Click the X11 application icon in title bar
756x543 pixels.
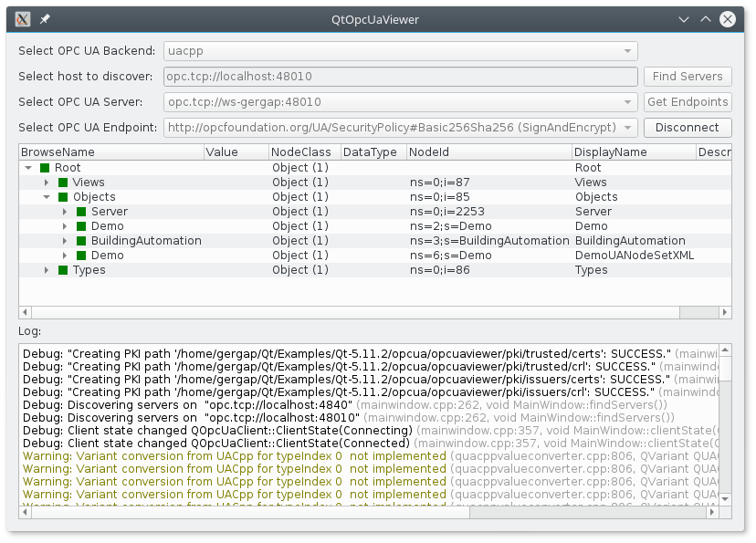(x=24, y=18)
